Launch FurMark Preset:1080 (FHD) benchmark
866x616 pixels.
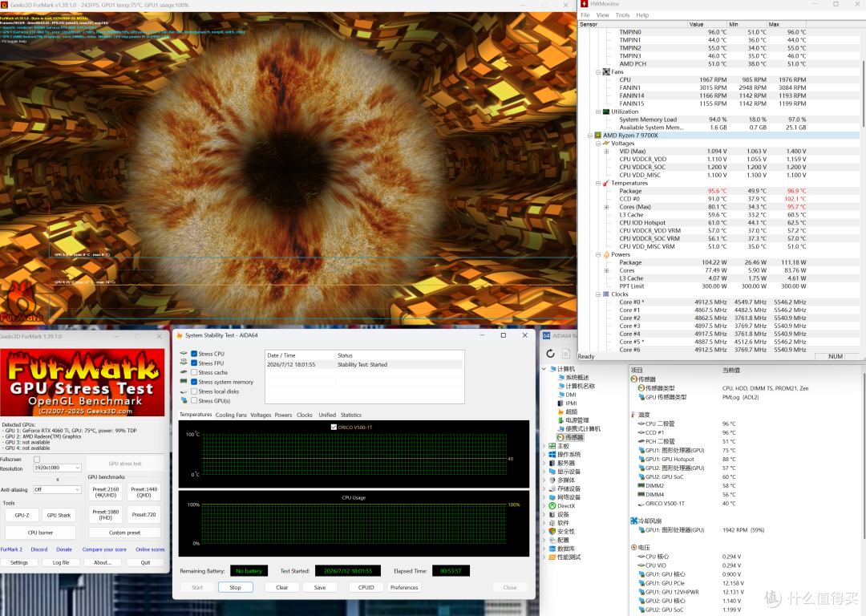(x=106, y=514)
